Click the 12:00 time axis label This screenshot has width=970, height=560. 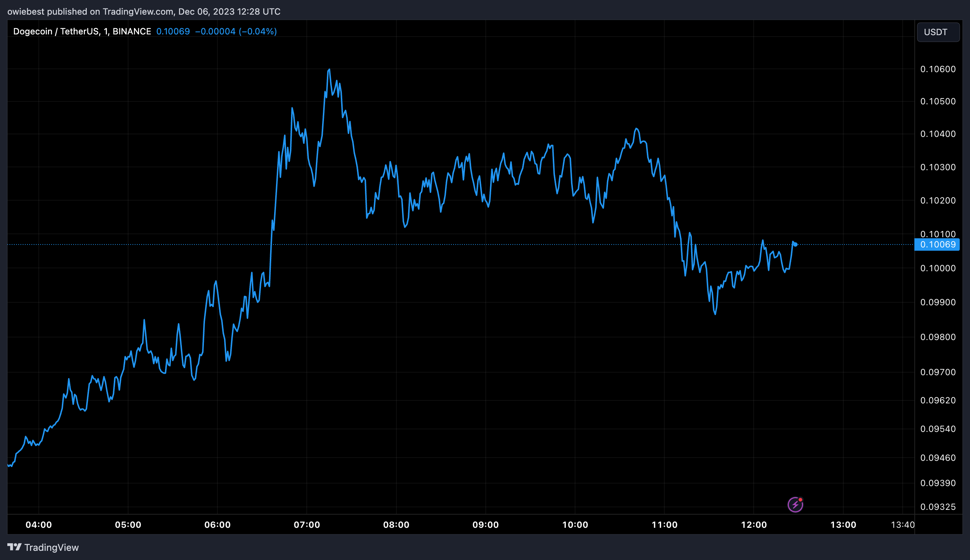click(754, 524)
